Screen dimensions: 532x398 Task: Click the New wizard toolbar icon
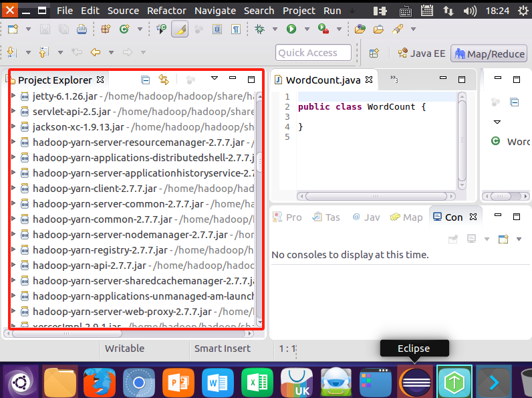tap(13, 29)
